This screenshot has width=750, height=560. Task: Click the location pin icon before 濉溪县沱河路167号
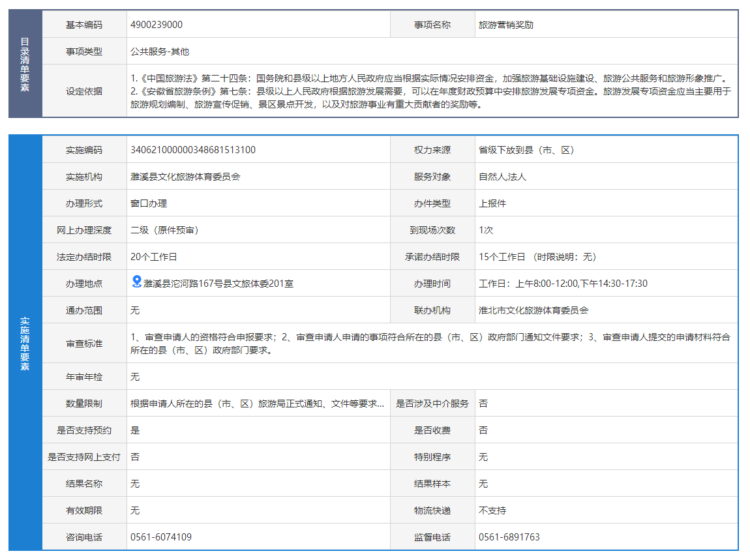coord(137,282)
